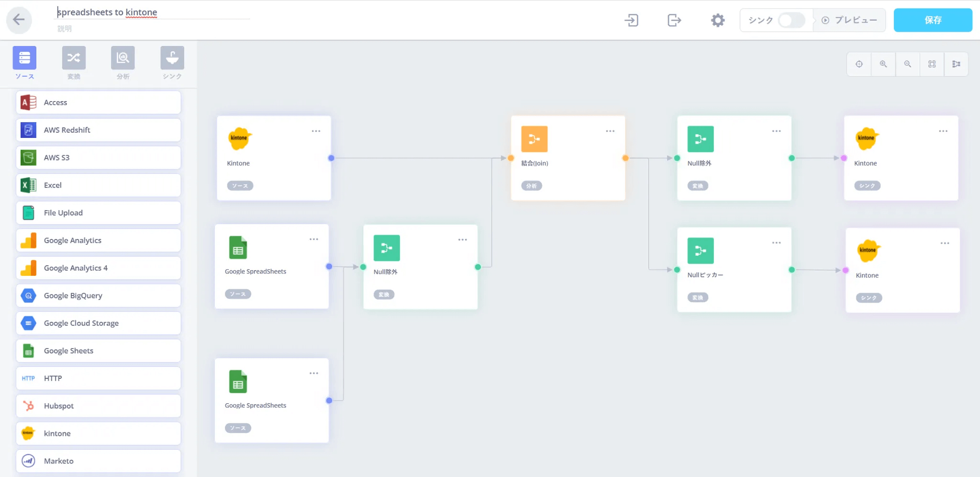This screenshot has width=980, height=477.
Task: Select Google BigQuery from the source list
Action: (x=99, y=295)
